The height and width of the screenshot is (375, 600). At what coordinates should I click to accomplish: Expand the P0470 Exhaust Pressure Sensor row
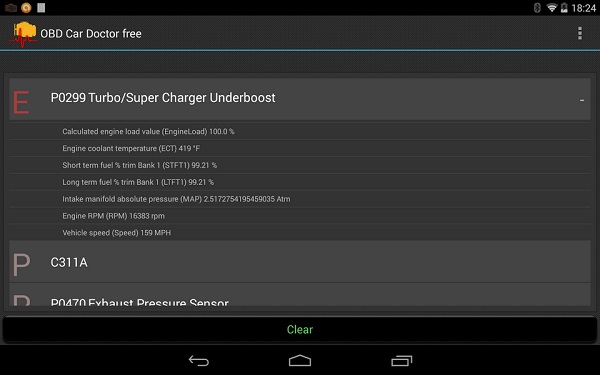point(300,295)
